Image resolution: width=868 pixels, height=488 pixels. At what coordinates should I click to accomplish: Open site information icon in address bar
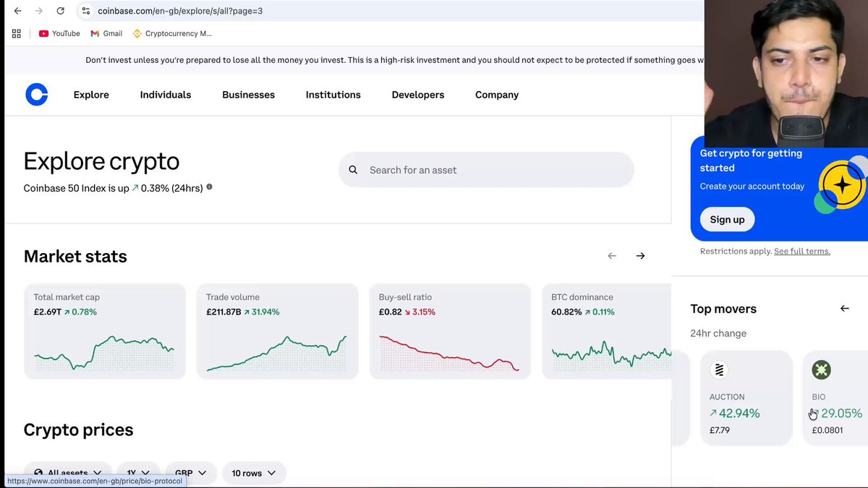coord(85,11)
